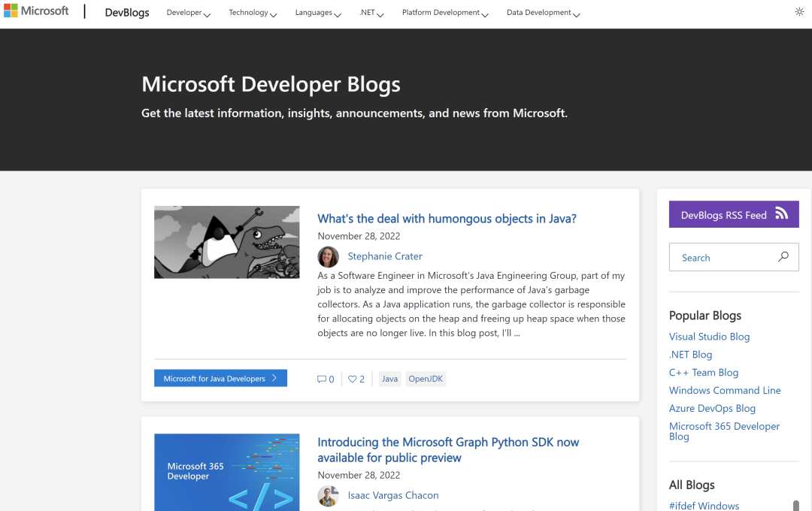The height and width of the screenshot is (511, 812).
Task: Click the heart like icon on Java post
Action: (352, 379)
